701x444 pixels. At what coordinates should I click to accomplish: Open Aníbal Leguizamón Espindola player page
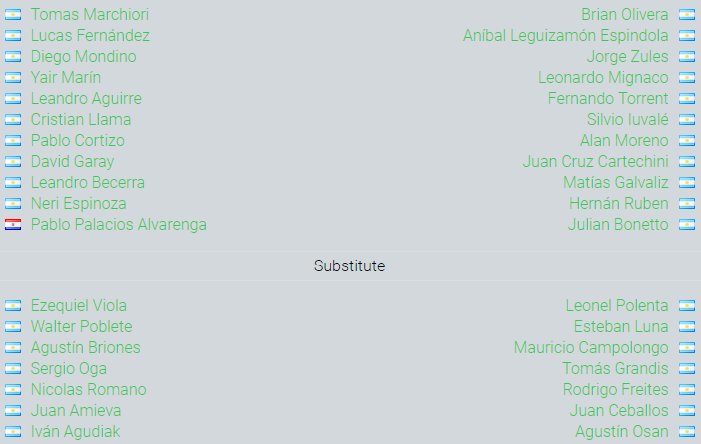point(566,36)
